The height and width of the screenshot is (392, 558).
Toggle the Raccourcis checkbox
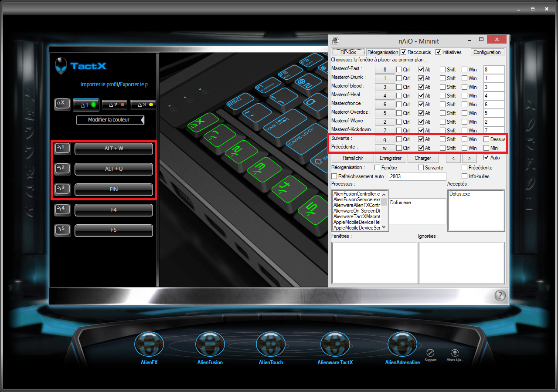[x=403, y=52]
